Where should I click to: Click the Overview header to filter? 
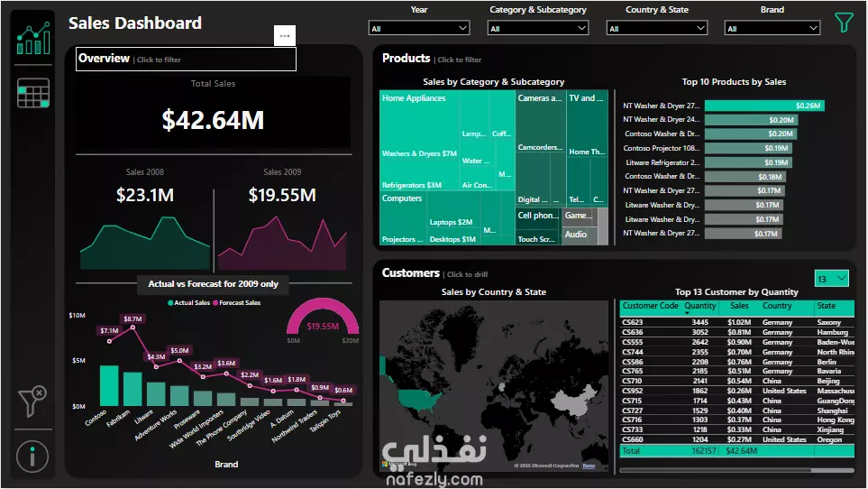tap(186, 59)
